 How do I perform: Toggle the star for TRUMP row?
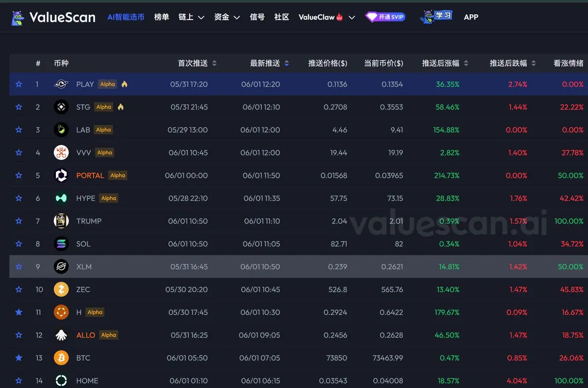(19, 221)
